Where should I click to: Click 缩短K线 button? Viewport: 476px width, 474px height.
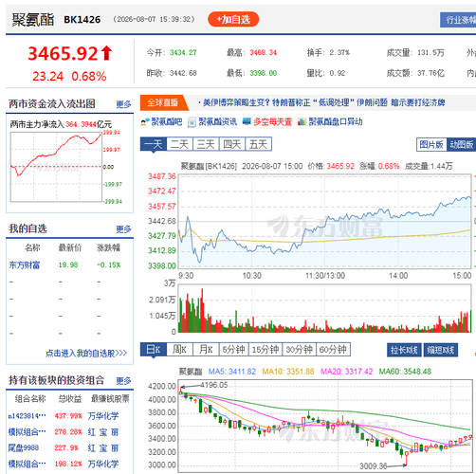(x=441, y=350)
